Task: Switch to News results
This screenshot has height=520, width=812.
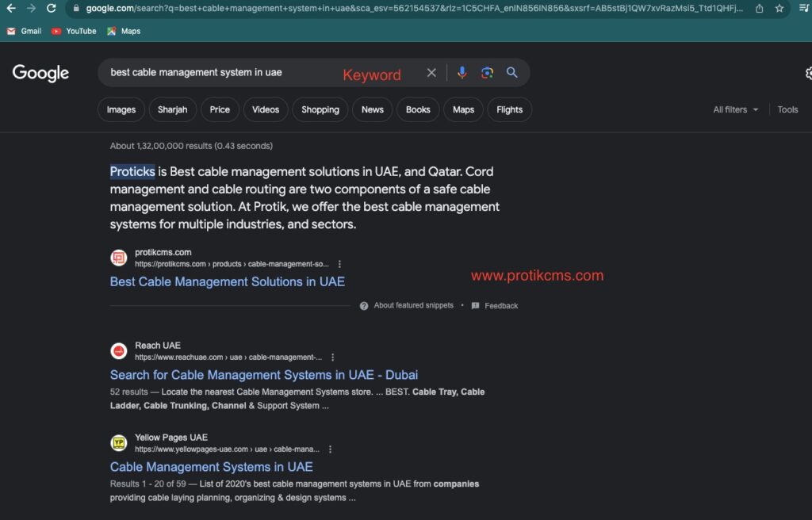Action: tap(373, 110)
